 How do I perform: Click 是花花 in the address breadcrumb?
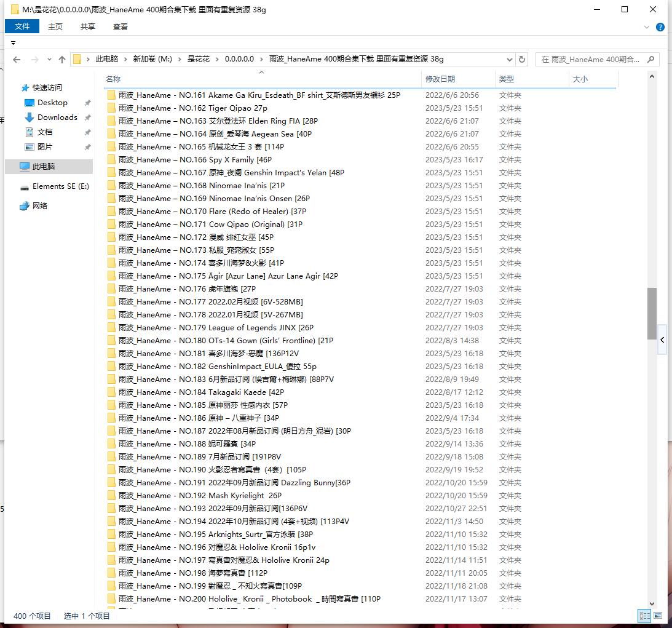199,59
